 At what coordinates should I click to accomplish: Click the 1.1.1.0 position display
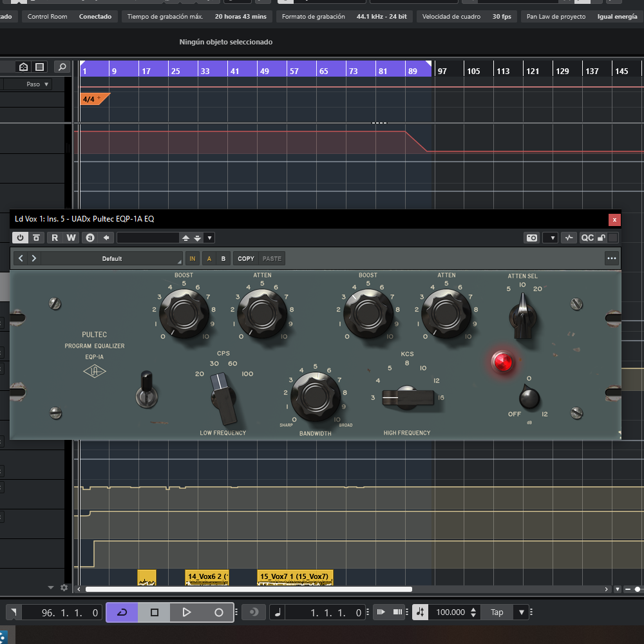pyautogui.click(x=325, y=613)
